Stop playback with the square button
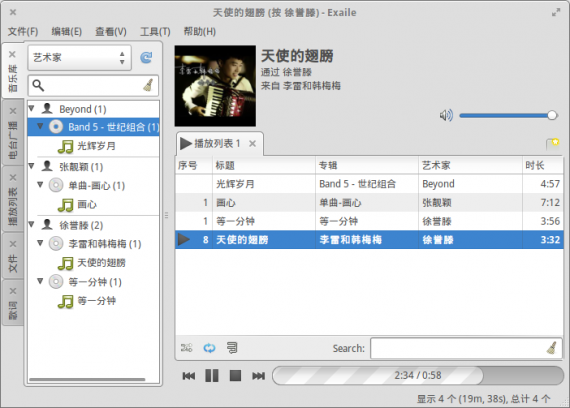Screen dimensions: 570x408 point(235,376)
